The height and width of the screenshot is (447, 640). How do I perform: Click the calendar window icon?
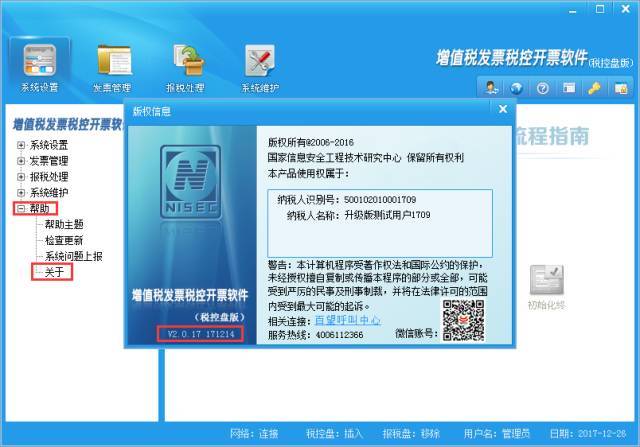569,88
